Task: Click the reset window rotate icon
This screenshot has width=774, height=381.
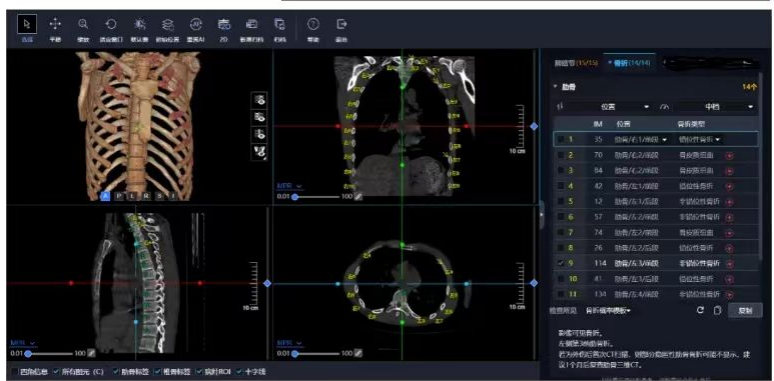Action: 111,24
